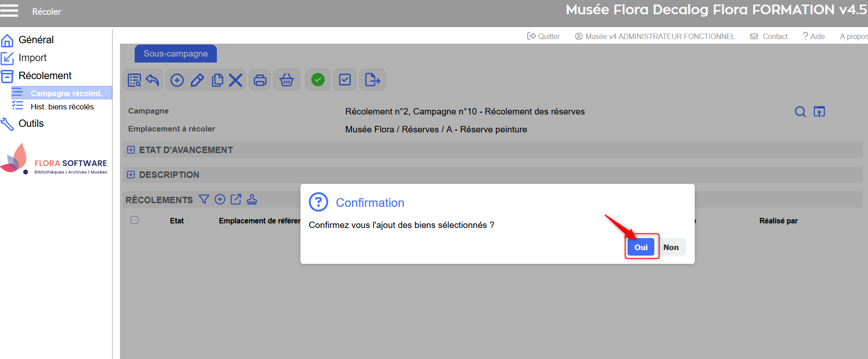Viewport: 868px width, 359px height.
Task: Click the green validate checkmark icon
Action: click(x=318, y=80)
